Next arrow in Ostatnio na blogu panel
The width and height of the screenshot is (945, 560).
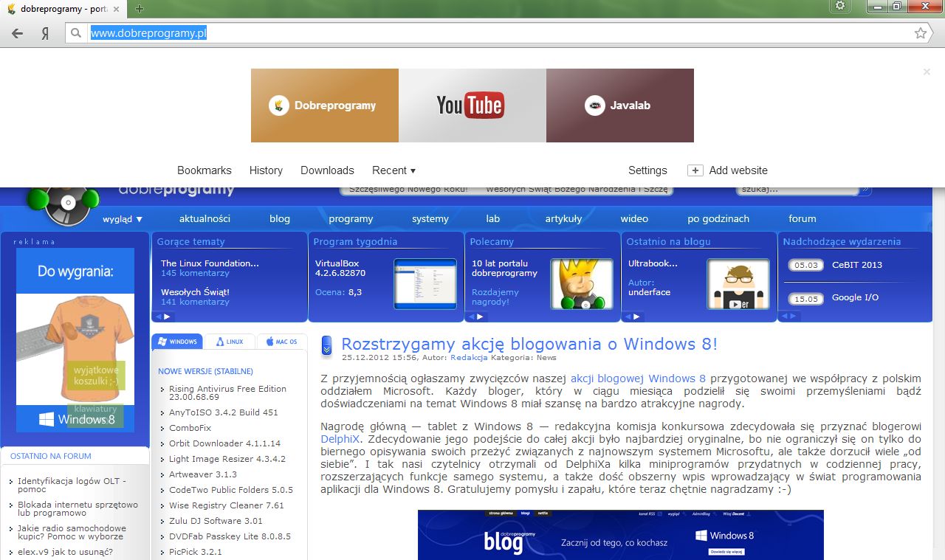(637, 317)
